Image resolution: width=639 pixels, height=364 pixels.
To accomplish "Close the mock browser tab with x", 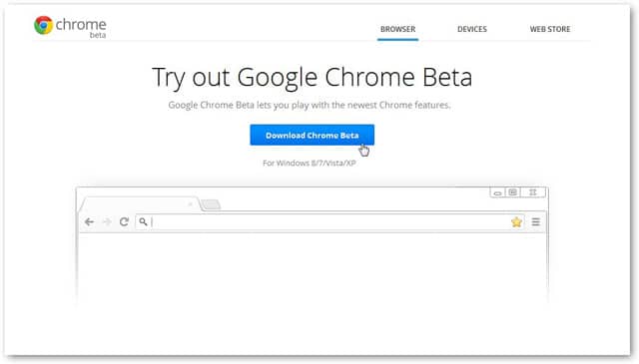I will (x=191, y=204).
